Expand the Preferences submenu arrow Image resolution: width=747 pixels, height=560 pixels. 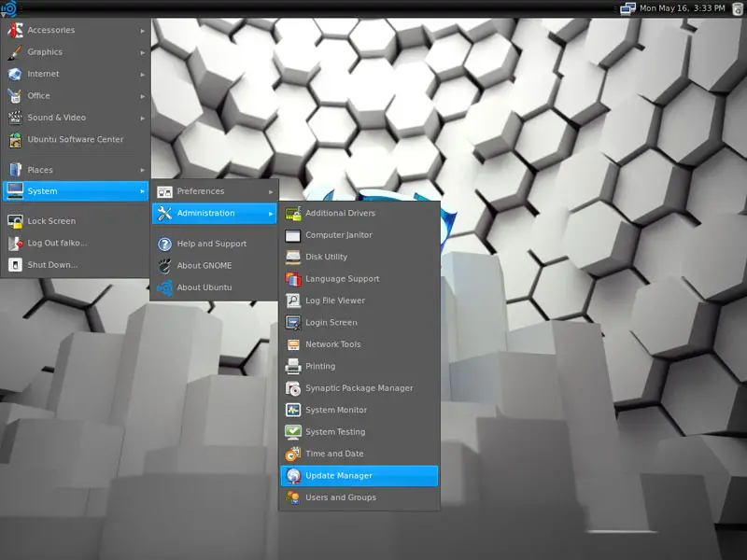click(x=271, y=192)
